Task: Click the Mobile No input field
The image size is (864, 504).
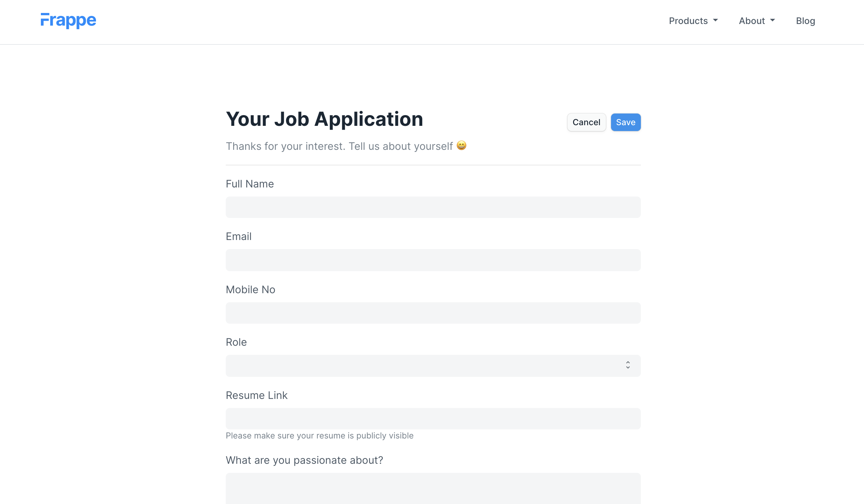Action: click(x=433, y=313)
